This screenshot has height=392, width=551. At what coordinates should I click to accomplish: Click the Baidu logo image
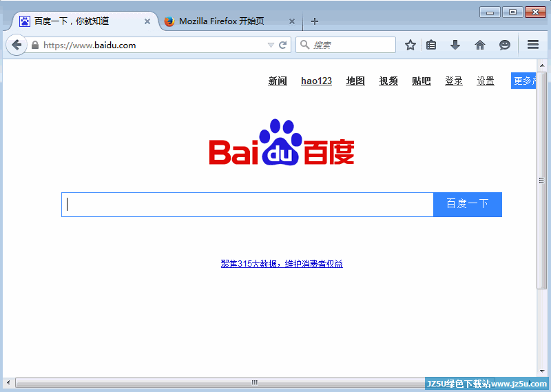coord(282,143)
